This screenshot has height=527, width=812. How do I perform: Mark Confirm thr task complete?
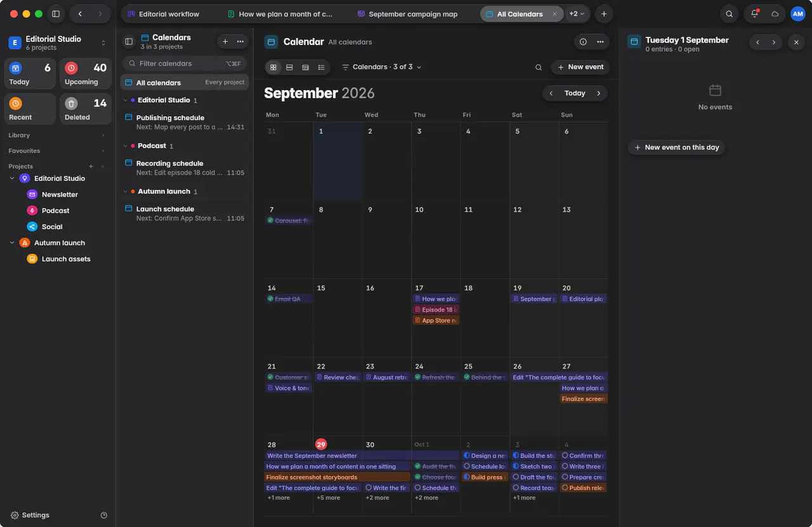coord(565,455)
